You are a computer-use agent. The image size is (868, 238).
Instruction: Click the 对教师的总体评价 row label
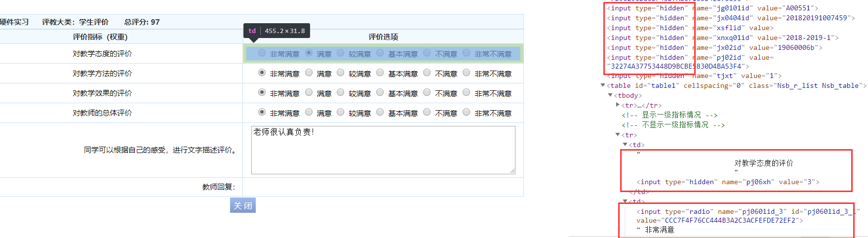tap(102, 113)
